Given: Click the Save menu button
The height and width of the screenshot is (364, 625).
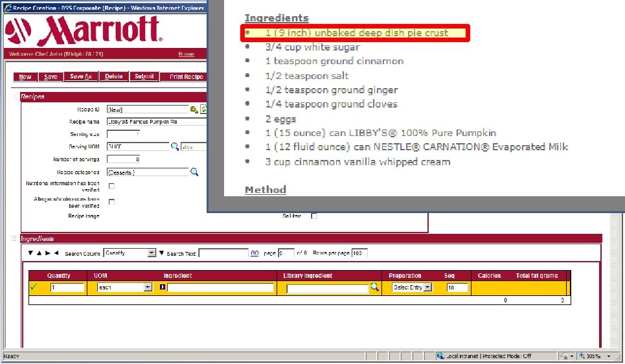Looking at the screenshot, I should (51, 76).
